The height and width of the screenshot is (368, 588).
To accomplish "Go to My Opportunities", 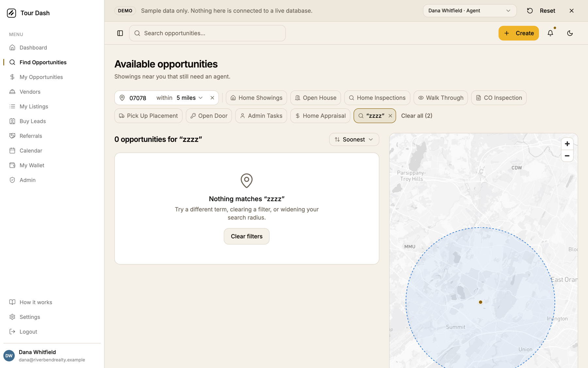I will (x=52, y=77).
